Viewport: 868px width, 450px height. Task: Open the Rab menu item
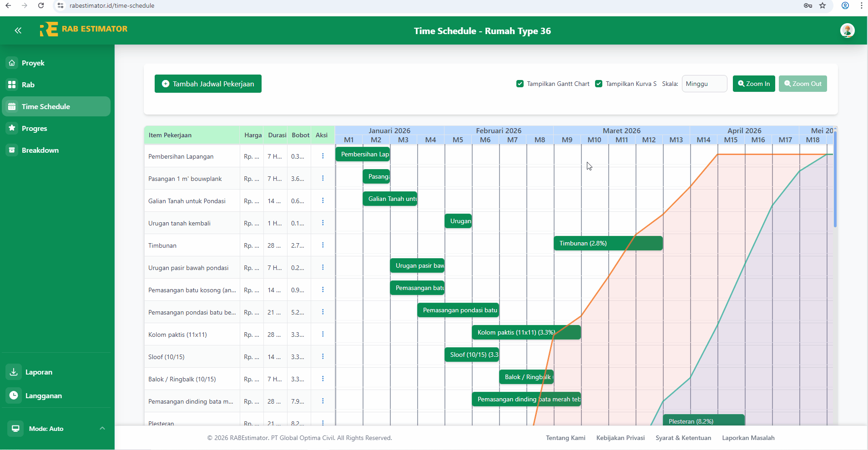28,85
